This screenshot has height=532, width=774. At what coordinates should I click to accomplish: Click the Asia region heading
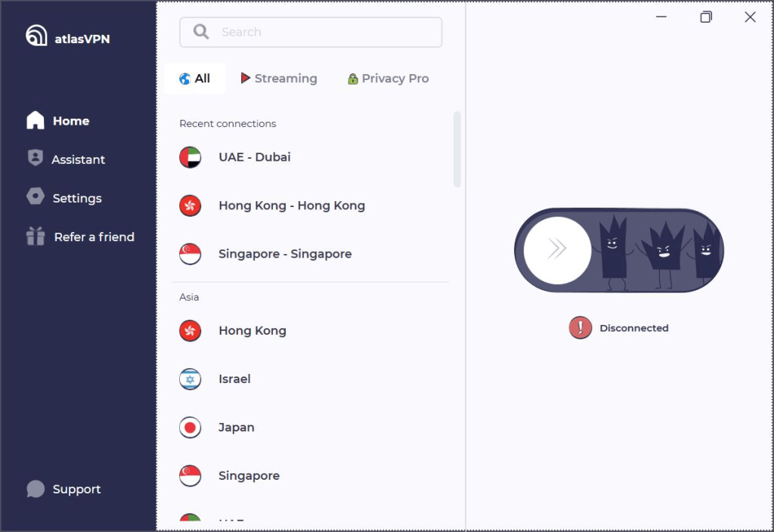click(x=189, y=297)
